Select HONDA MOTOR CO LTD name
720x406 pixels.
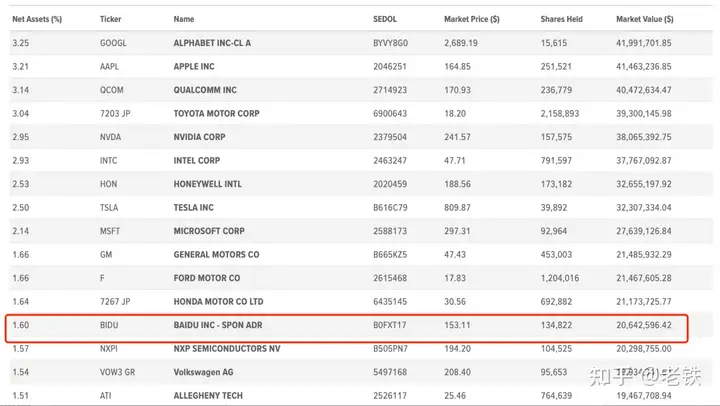[x=219, y=302]
